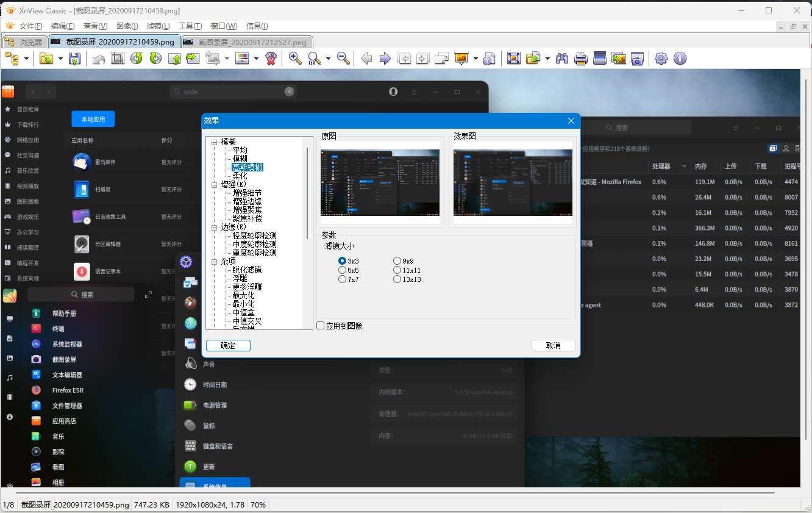Collapse the 边缘(E) tree node
Viewport: 812px width, 513px height.
pos(215,227)
